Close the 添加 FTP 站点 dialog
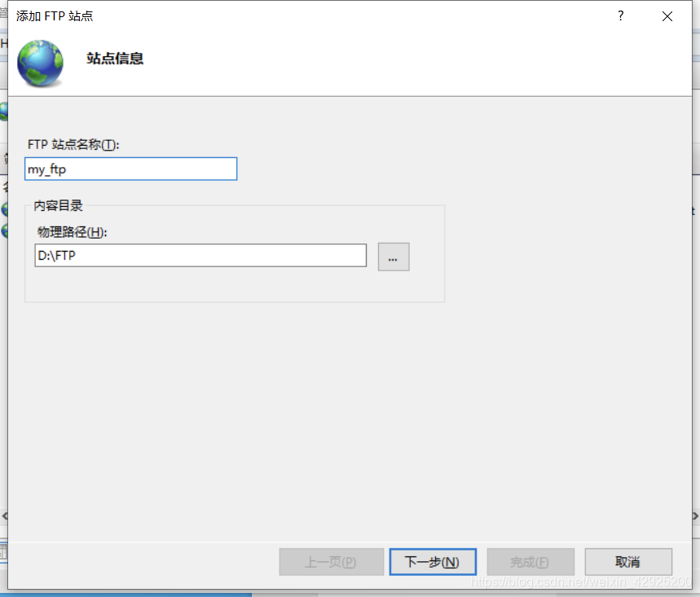 pos(667,16)
